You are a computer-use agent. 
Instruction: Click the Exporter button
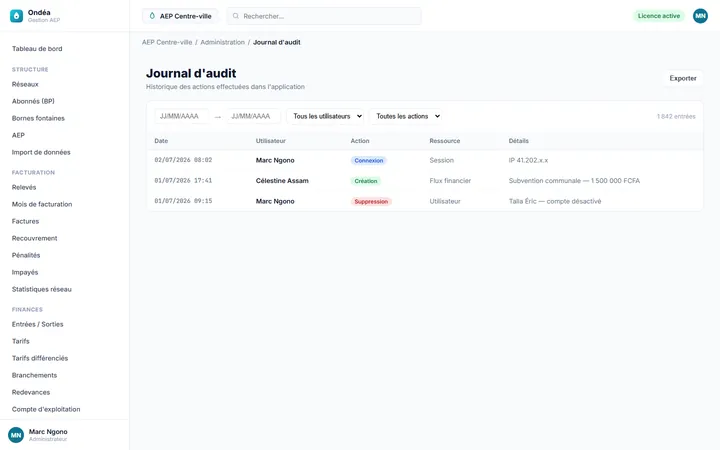click(683, 78)
